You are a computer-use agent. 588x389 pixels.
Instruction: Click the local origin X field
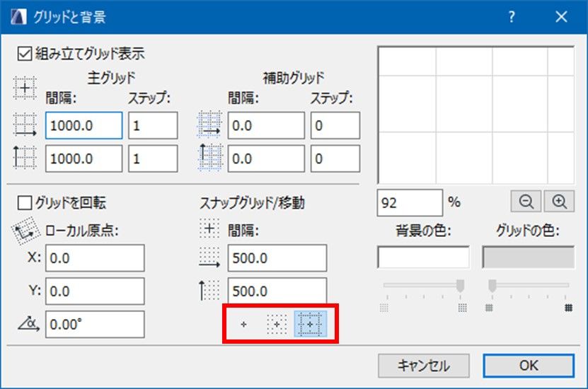(96, 258)
